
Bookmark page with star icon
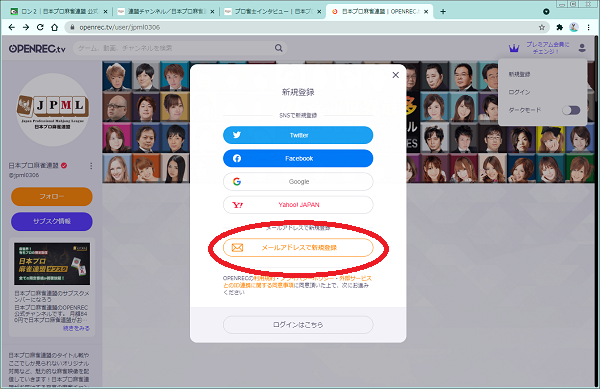click(x=542, y=27)
